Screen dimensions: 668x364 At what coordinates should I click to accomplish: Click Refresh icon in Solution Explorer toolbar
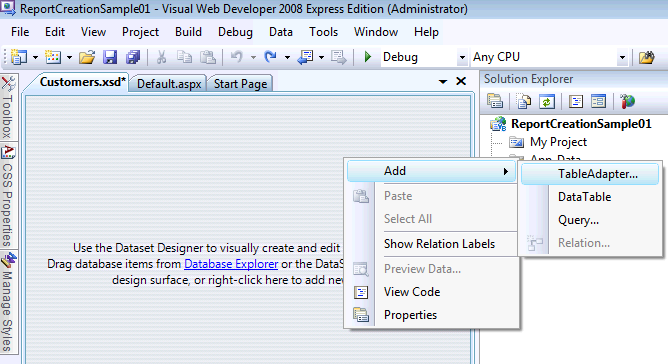[x=547, y=101]
